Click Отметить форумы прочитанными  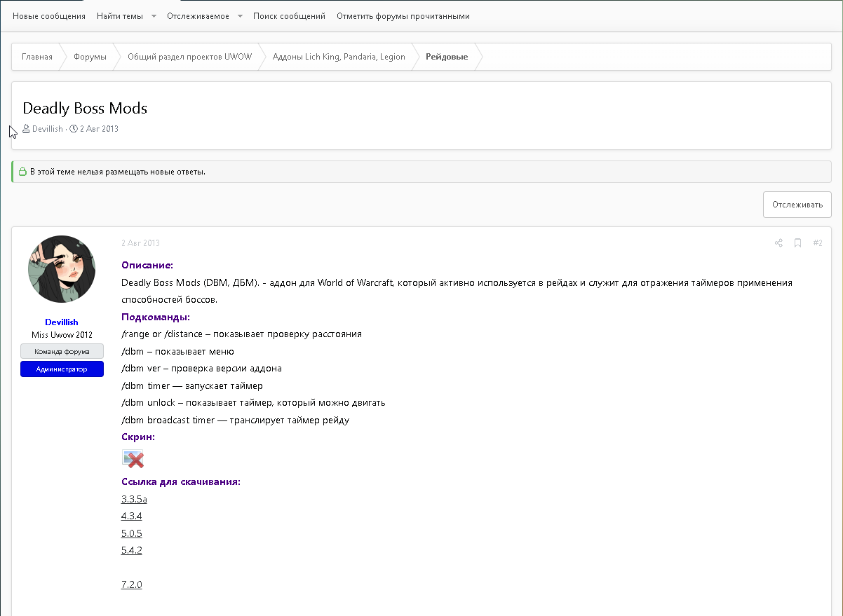(403, 16)
